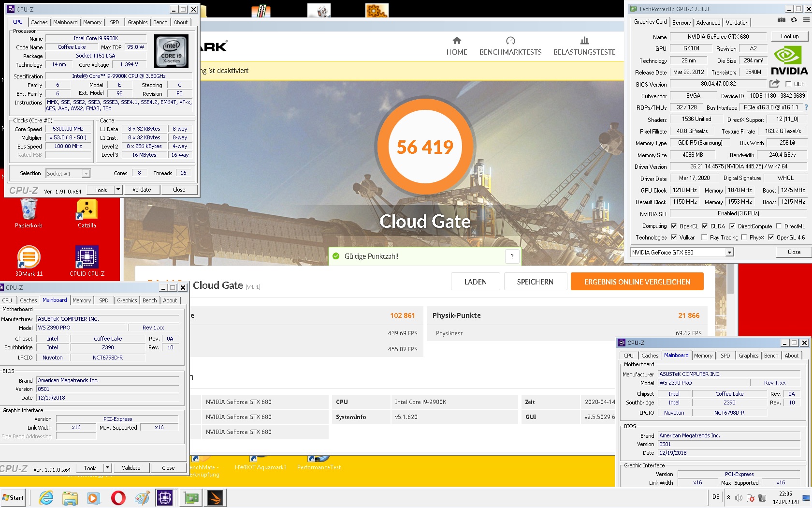Switch to Advanced tab in GPU-Z

click(709, 23)
